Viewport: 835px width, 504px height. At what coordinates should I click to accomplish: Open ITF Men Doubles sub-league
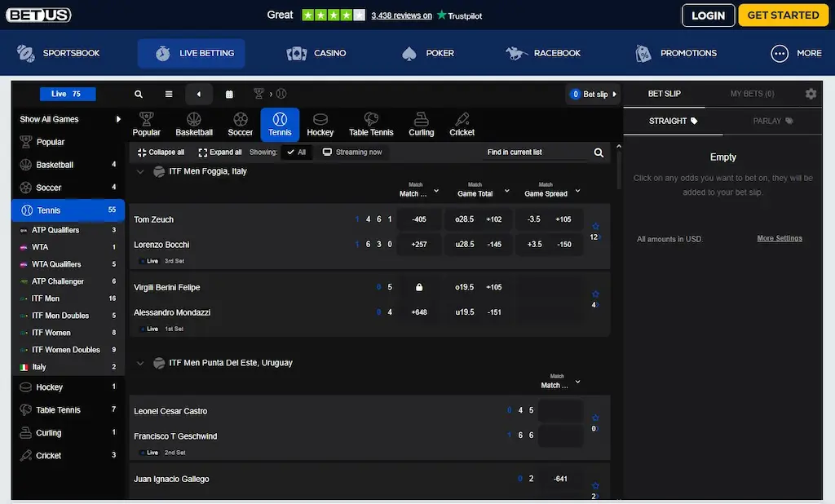click(68, 316)
